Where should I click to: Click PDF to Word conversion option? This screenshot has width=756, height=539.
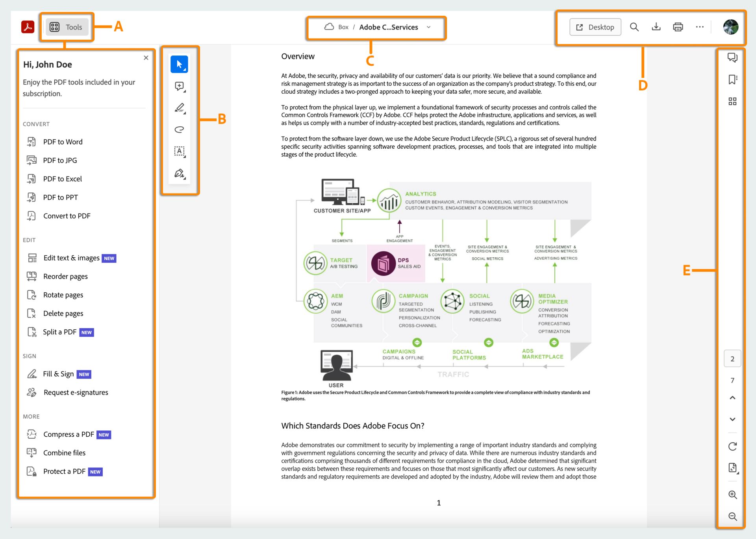coord(63,142)
